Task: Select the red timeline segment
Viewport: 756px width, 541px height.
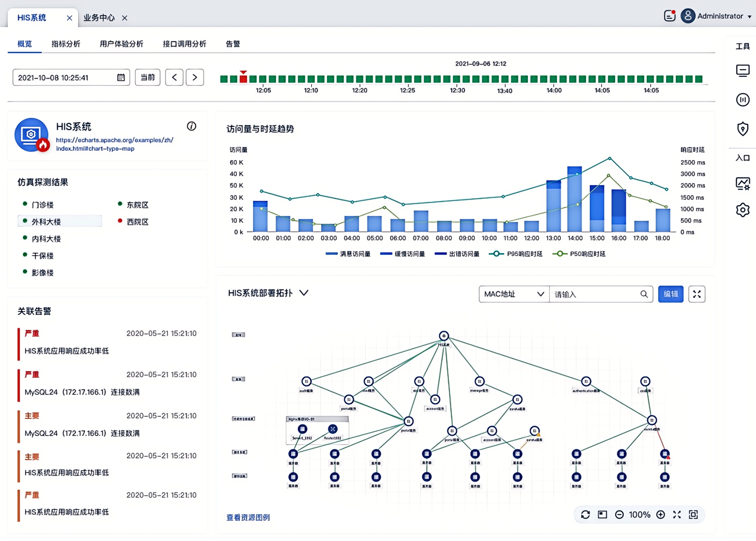Action: point(243,79)
